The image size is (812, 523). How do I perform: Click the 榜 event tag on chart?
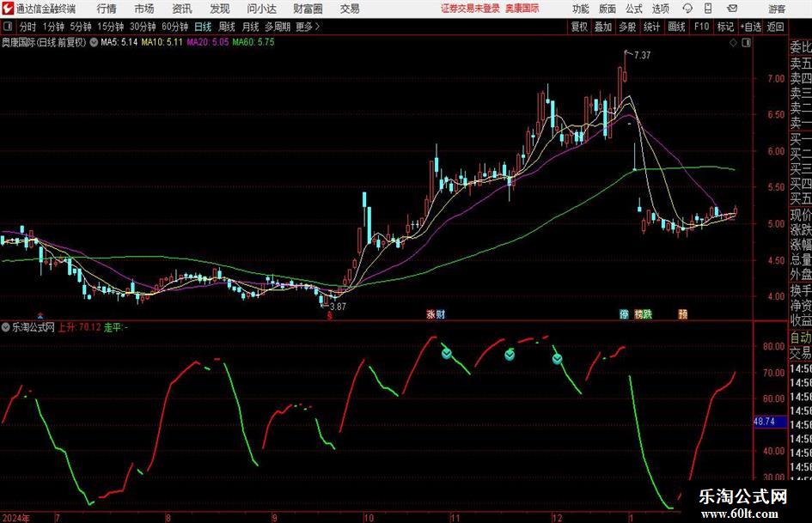click(638, 314)
